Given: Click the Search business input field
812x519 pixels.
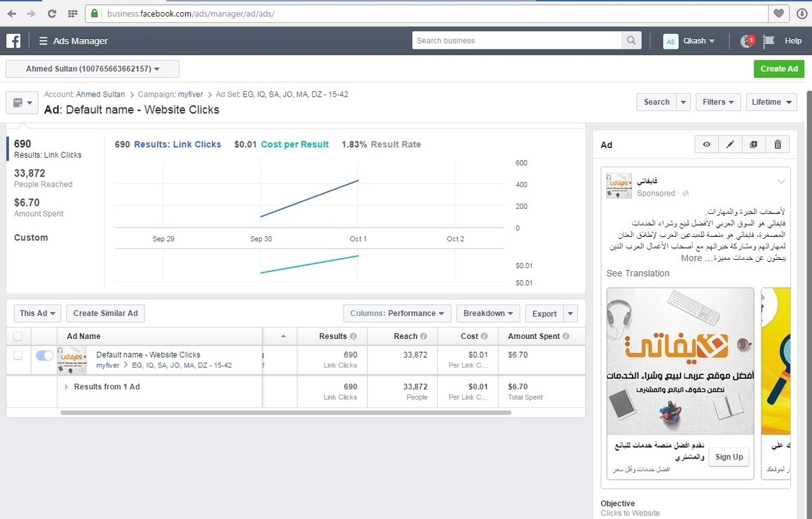Looking at the screenshot, I should [517, 41].
